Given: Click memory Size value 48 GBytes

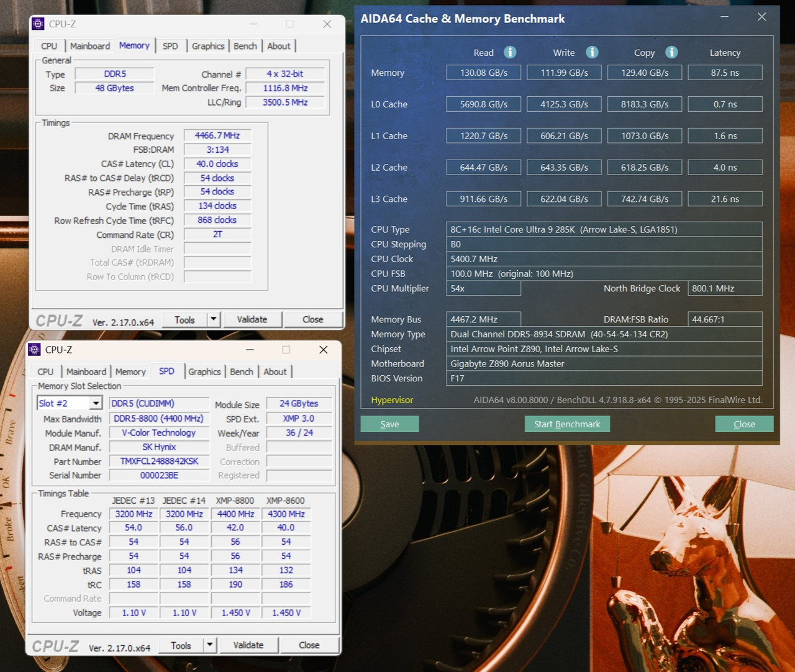Looking at the screenshot, I should click(114, 88).
